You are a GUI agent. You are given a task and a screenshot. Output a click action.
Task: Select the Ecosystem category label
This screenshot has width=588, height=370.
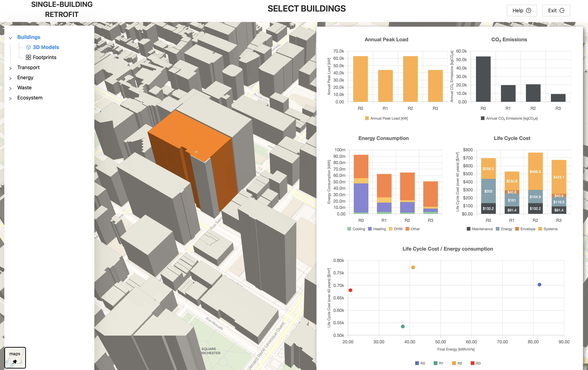(30, 98)
